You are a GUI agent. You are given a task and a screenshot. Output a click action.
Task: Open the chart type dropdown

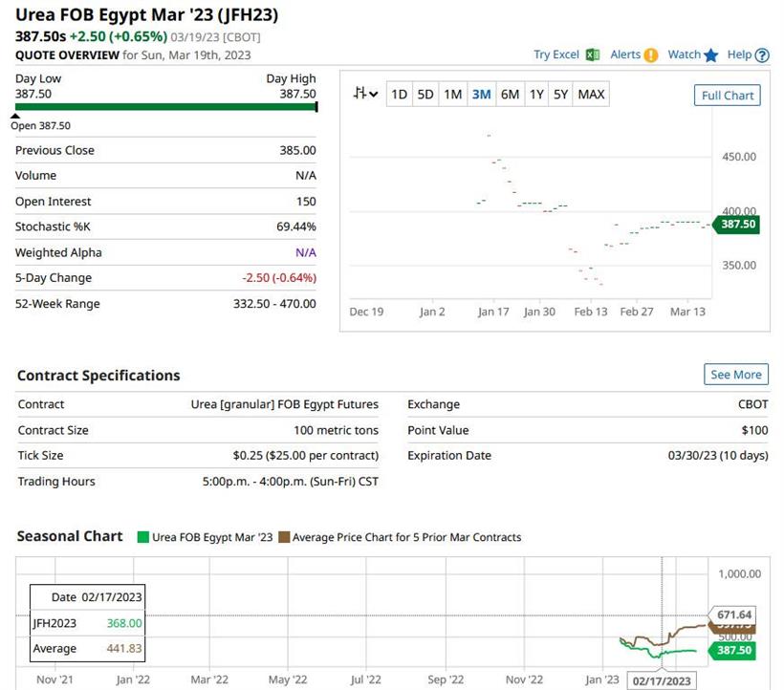(x=364, y=94)
